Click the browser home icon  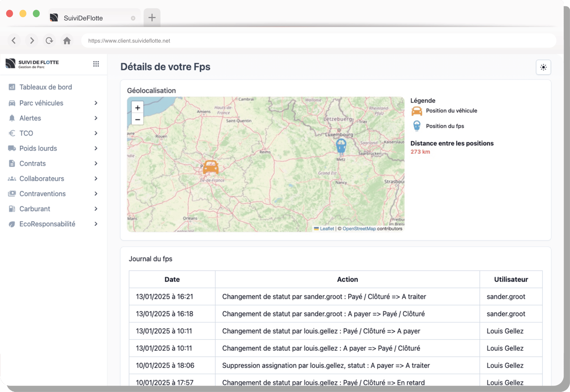(67, 40)
